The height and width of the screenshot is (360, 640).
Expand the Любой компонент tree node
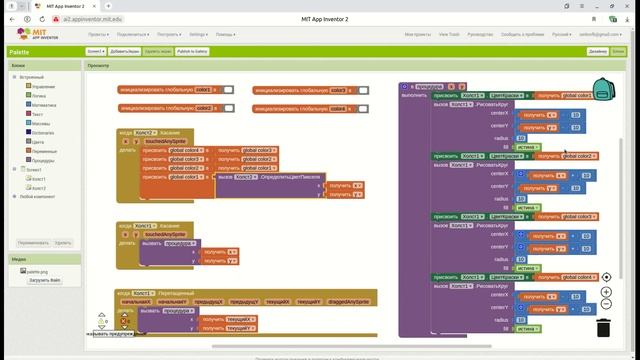coord(15,196)
